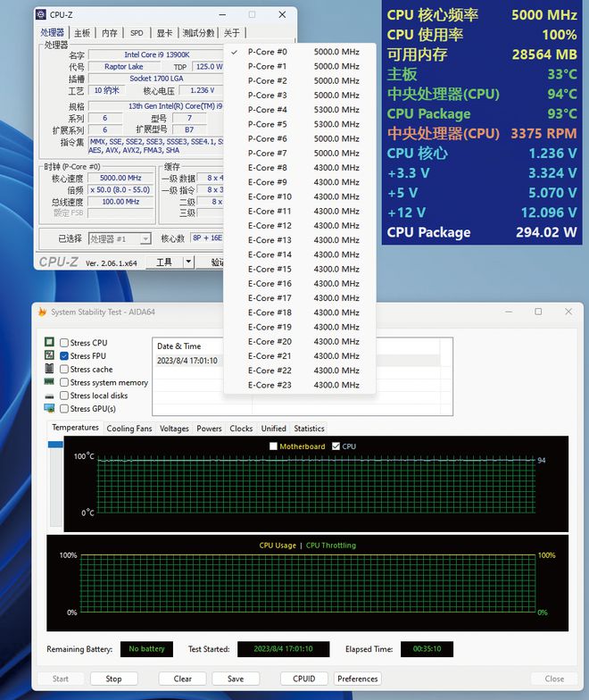Open the Cooling Fans tab
Viewport: 589px width, 700px height.
[129, 429]
